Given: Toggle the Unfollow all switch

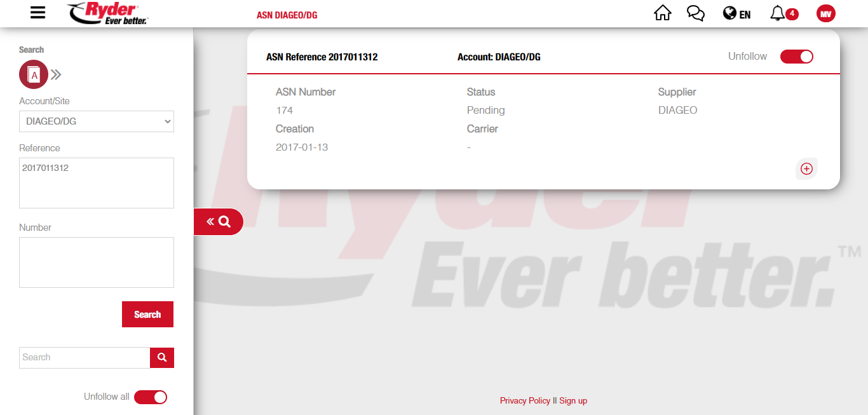Looking at the screenshot, I should pos(151,397).
